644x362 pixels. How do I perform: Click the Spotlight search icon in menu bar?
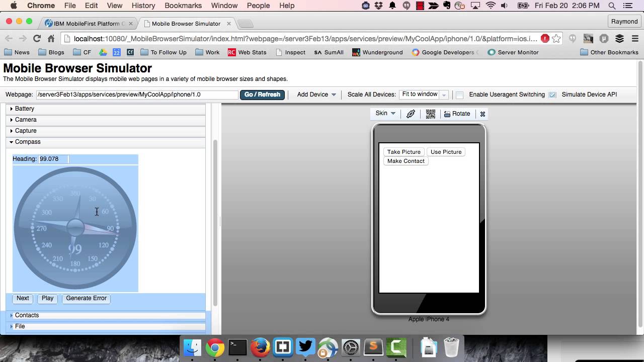tap(612, 6)
